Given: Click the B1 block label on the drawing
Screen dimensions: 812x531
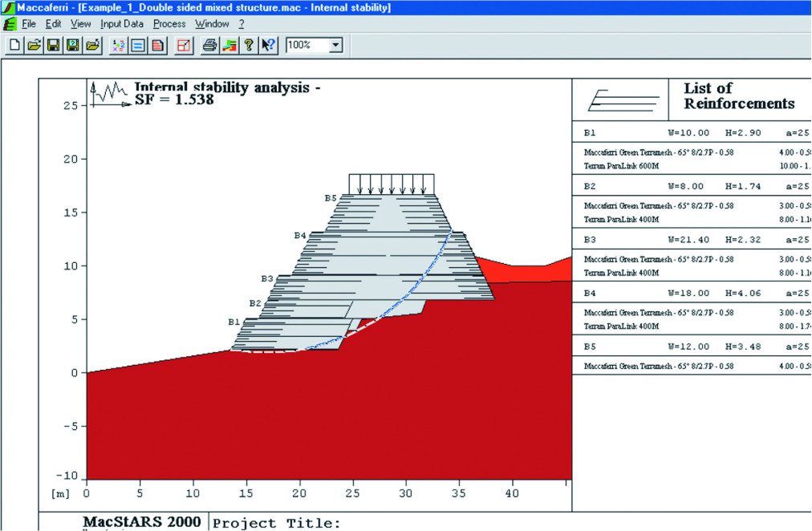Looking at the screenshot, I should (234, 322).
